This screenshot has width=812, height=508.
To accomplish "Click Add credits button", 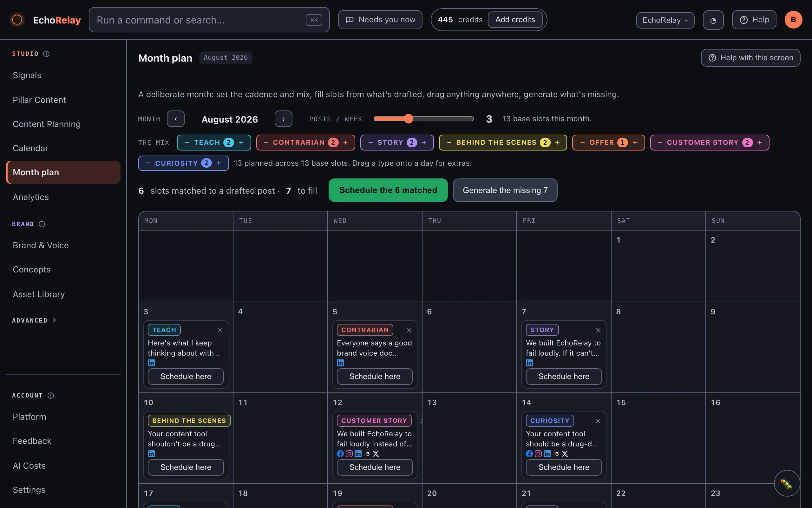I will coord(515,20).
